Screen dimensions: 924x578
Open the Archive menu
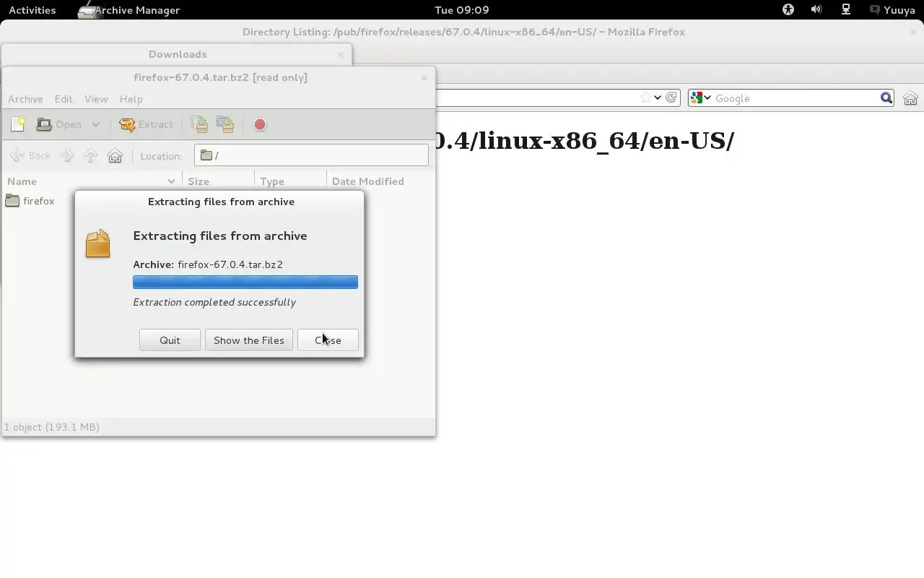click(x=25, y=99)
